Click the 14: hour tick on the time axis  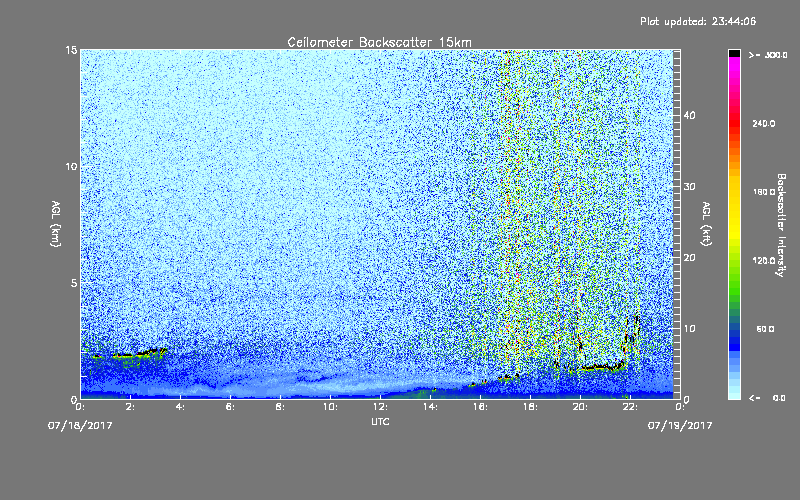430,407
